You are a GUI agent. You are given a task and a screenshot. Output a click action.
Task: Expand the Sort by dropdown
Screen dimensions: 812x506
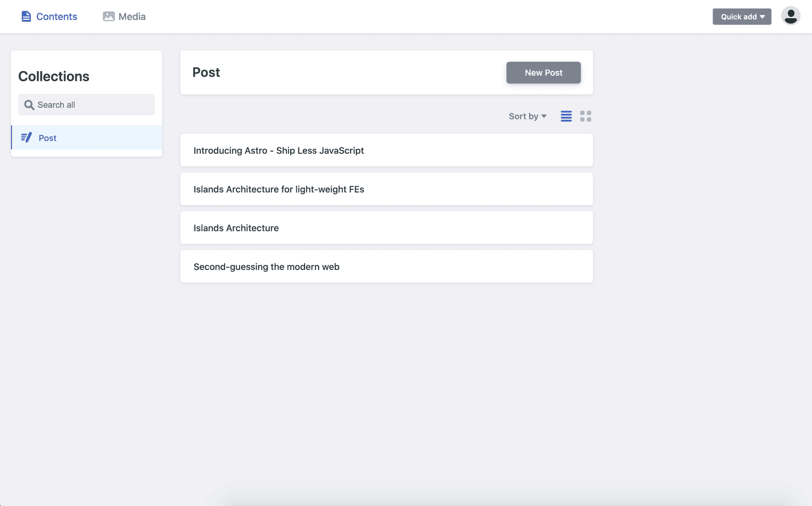point(527,116)
